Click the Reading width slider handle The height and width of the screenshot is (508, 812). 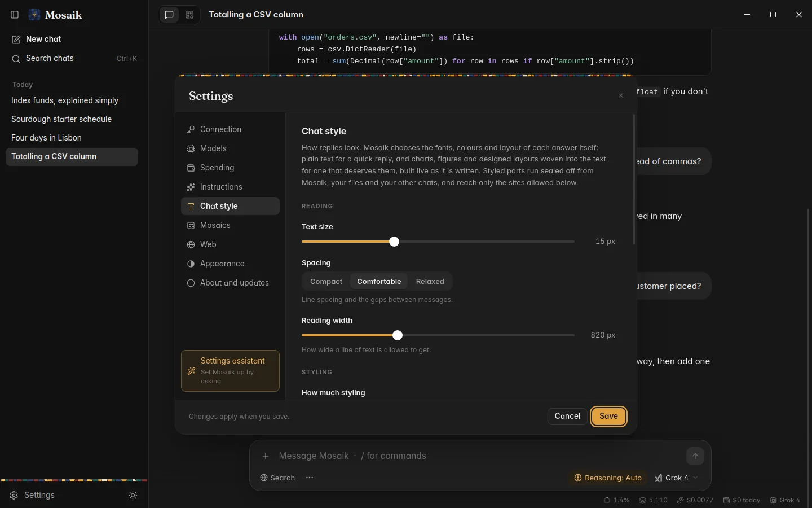(x=398, y=335)
